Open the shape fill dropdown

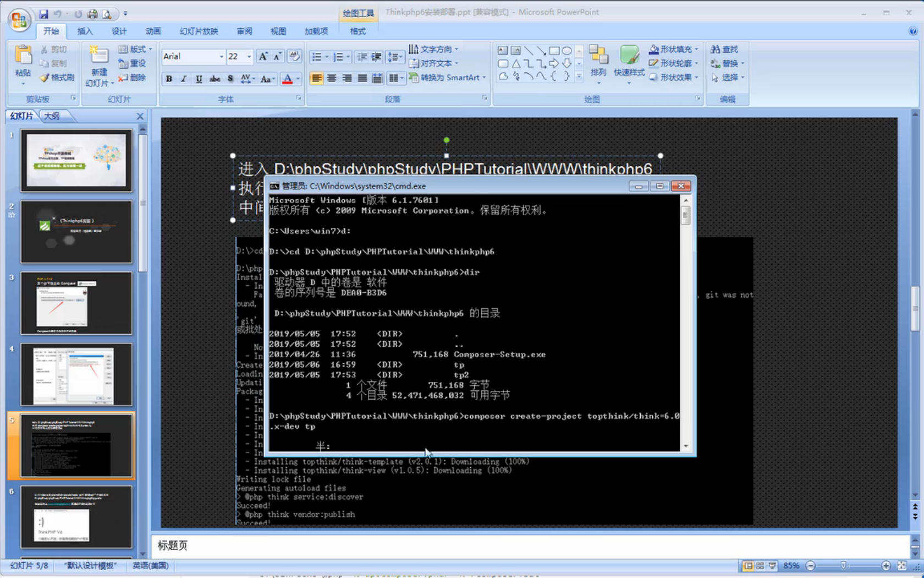pos(674,49)
